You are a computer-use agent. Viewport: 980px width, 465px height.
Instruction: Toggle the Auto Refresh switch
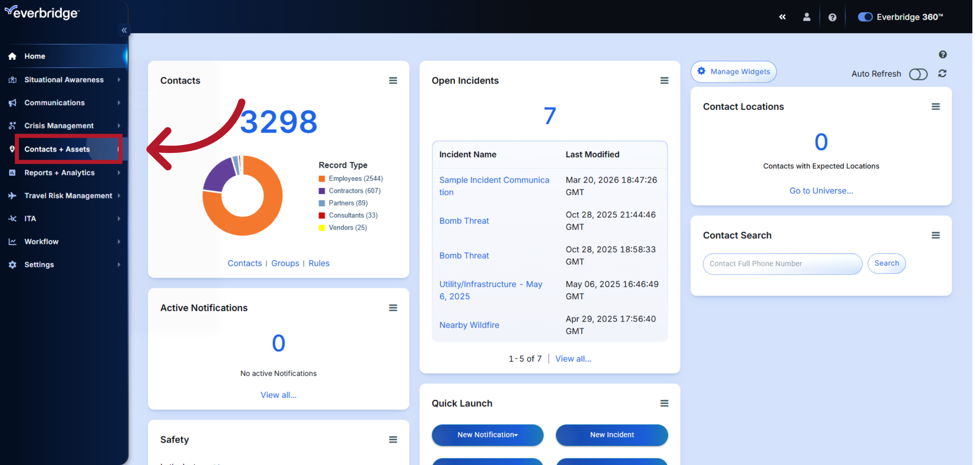[x=918, y=74]
